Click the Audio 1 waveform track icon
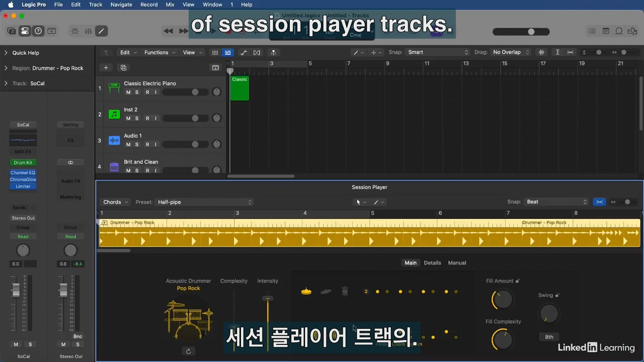The height and width of the screenshot is (362, 644). point(114,140)
